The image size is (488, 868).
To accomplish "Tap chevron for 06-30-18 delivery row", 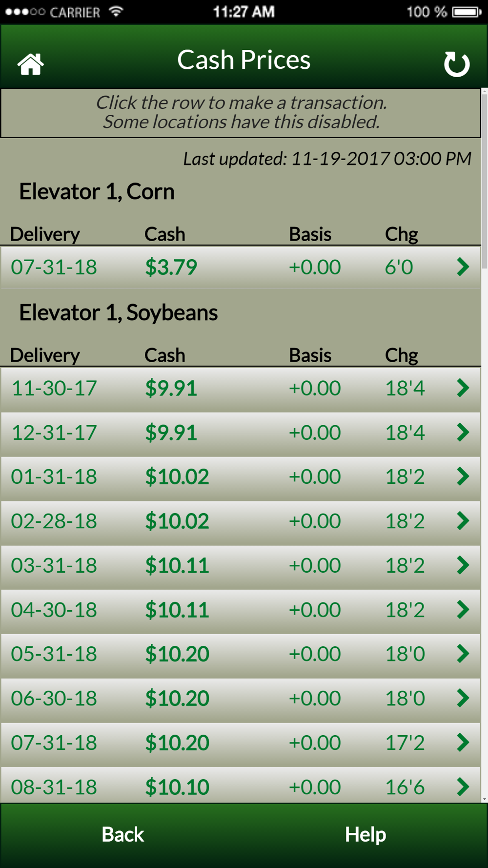I will click(463, 698).
